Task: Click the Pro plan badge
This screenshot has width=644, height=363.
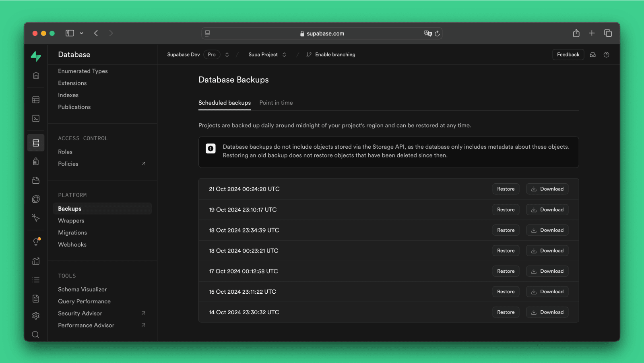Action: pyautogui.click(x=212, y=55)
